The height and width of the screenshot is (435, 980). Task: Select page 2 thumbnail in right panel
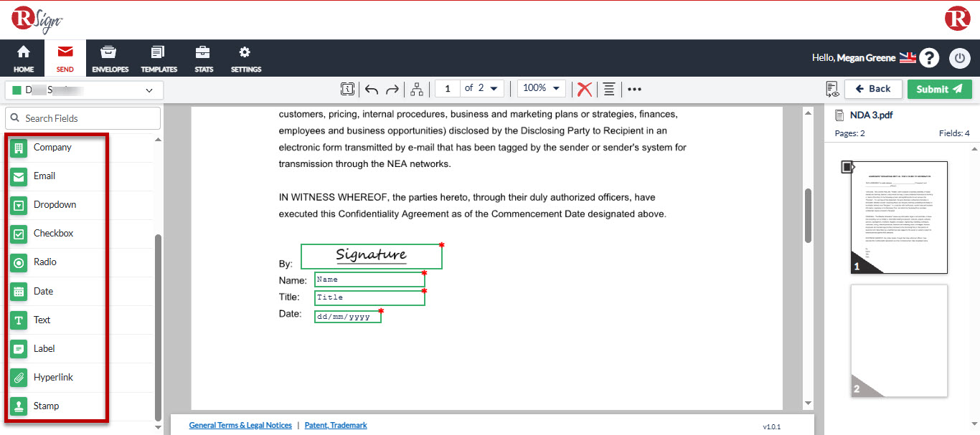tap(899, 340)
